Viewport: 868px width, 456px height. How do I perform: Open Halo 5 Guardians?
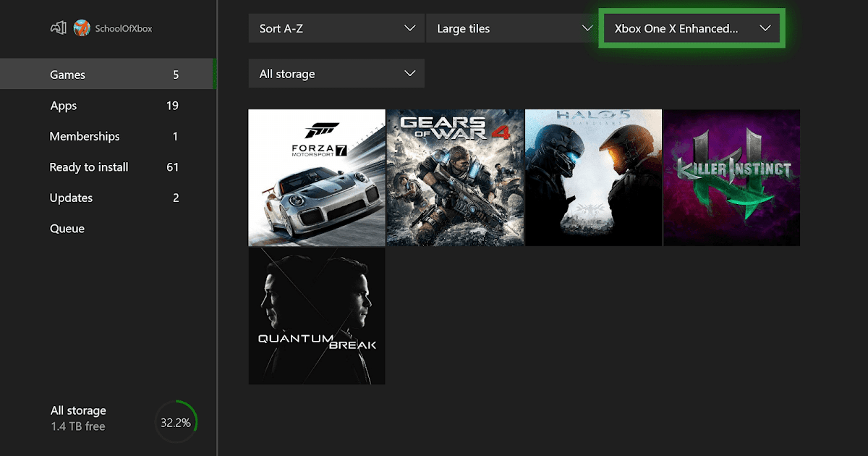592,177
